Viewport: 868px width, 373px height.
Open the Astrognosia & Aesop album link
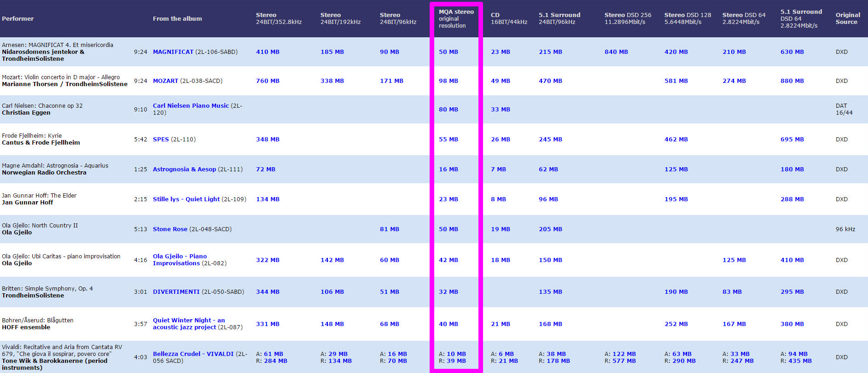coord(184,169)
